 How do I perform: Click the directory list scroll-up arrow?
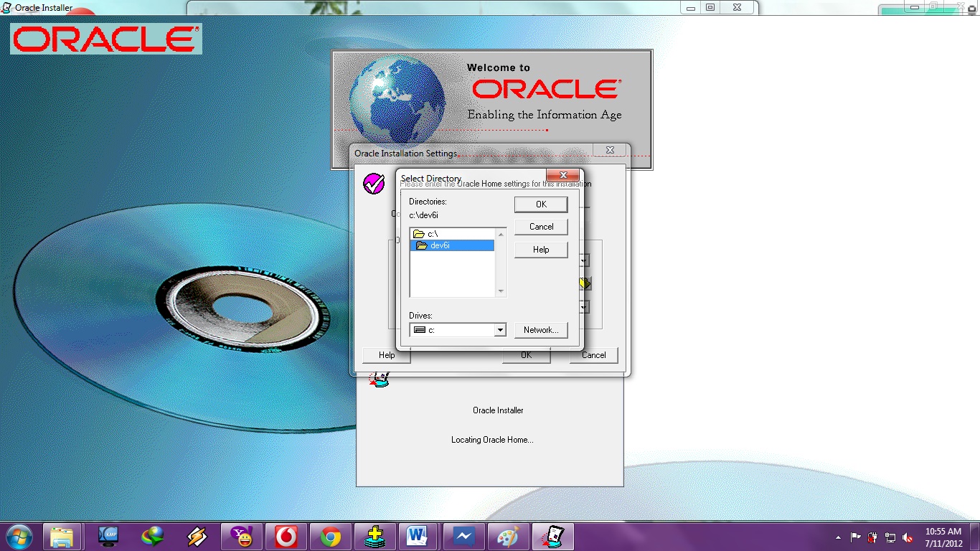point(501,234)
